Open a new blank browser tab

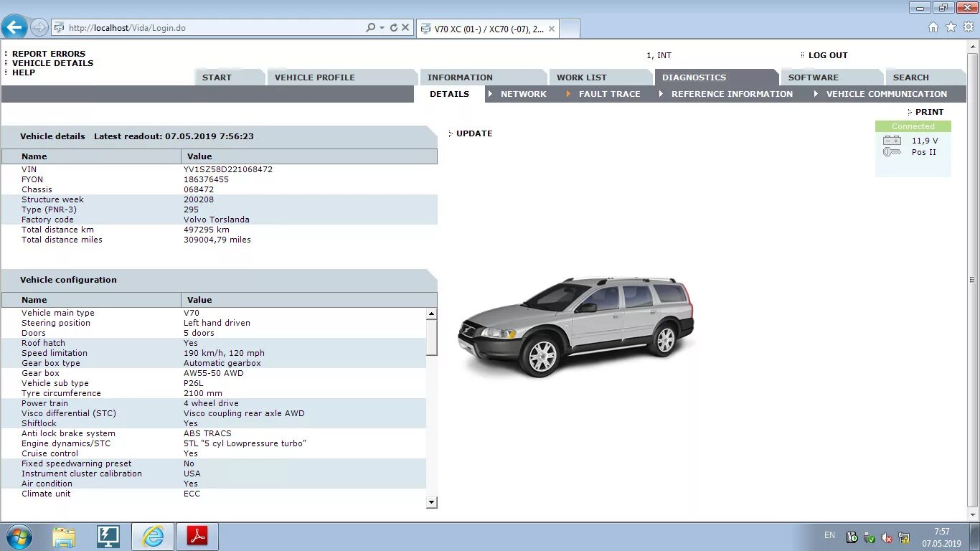pos(570,29)
